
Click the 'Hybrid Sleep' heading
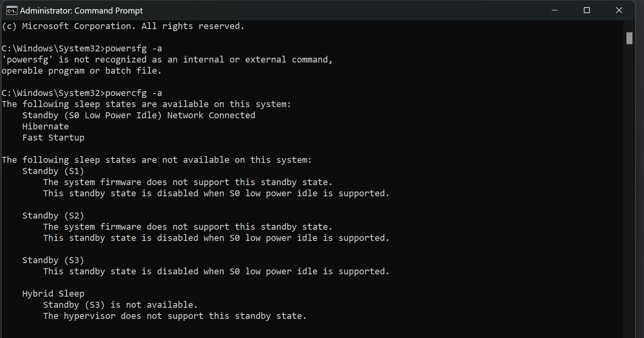pos(53,294)
